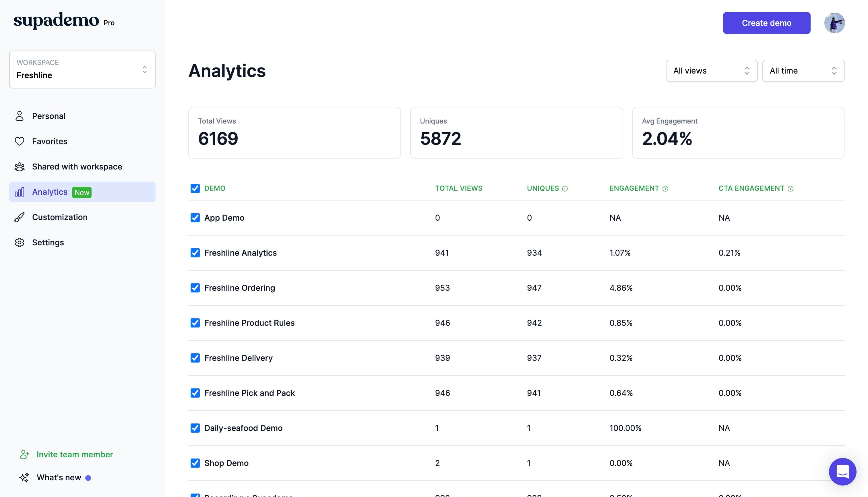Click the Personal user icon in sidebar
868x497 pixels.
[20, 116]
